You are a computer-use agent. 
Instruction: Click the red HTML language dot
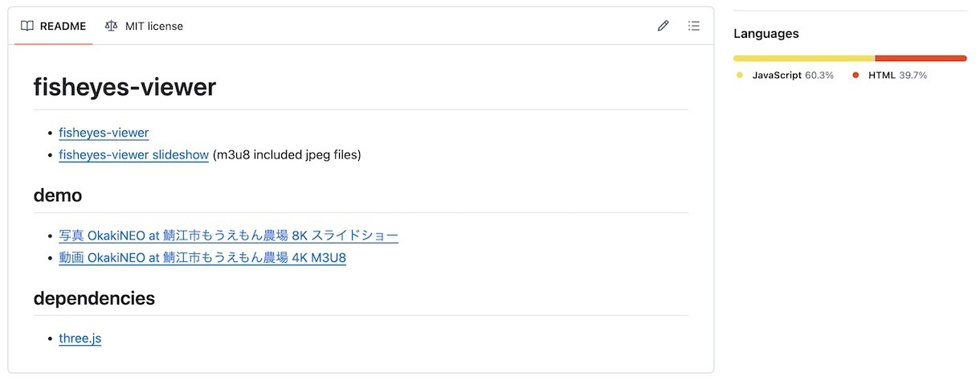pos(855,75)
